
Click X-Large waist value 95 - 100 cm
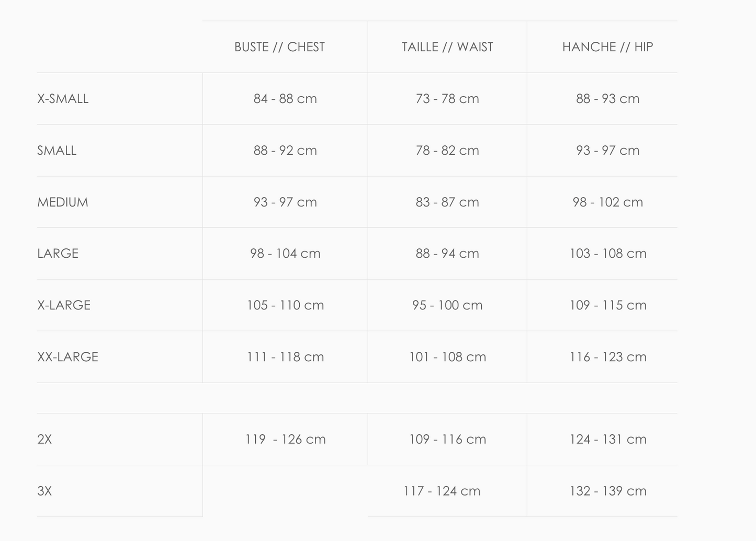click(x=447, y=305)
